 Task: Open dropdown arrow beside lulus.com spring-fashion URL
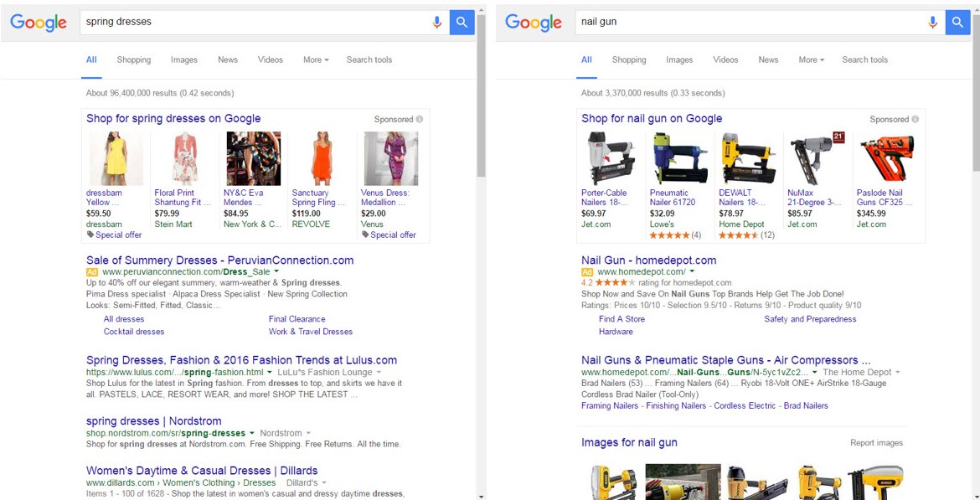(x=269, y=372)
